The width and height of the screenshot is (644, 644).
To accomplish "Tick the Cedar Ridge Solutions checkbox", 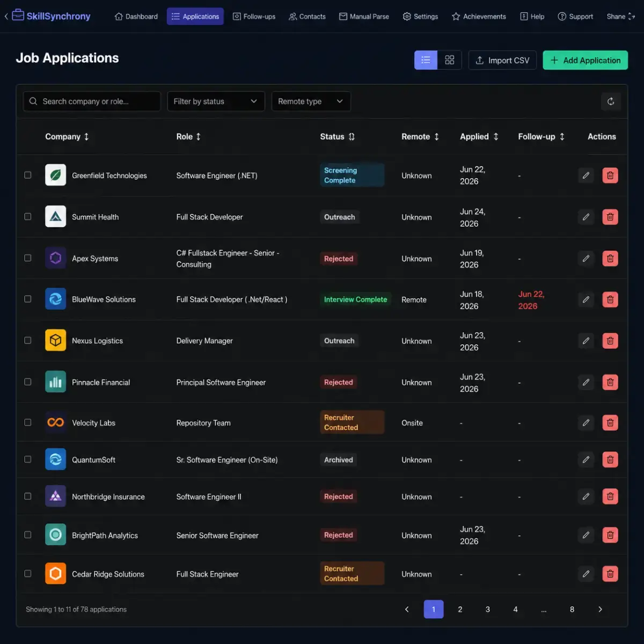I will tap(28, 574).
